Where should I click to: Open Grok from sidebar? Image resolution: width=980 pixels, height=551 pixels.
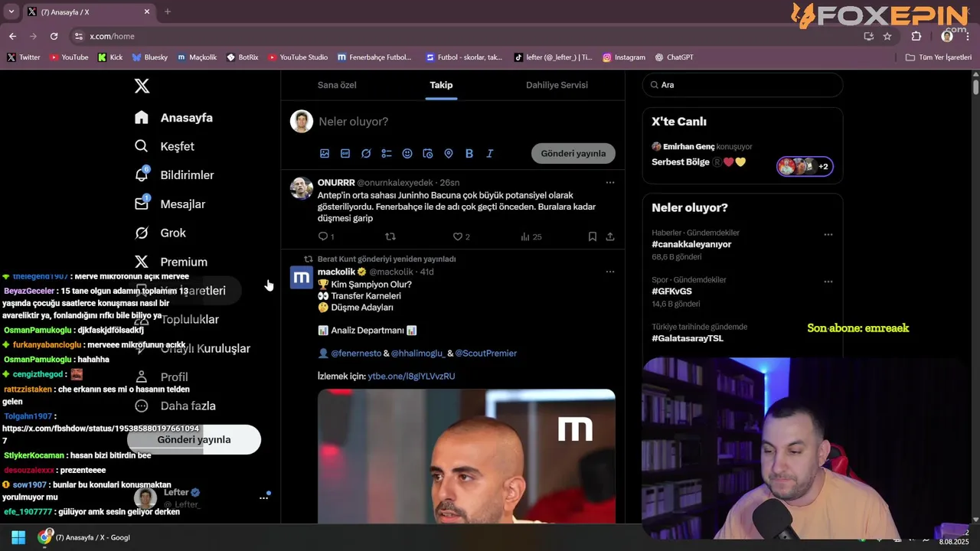(x=161, y=233)
